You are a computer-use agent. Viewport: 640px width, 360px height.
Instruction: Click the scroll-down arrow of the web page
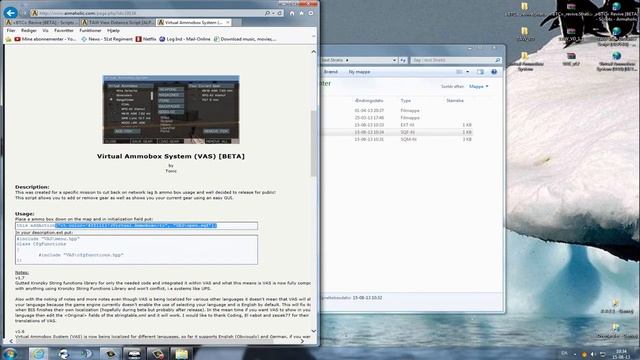(313, 331)
